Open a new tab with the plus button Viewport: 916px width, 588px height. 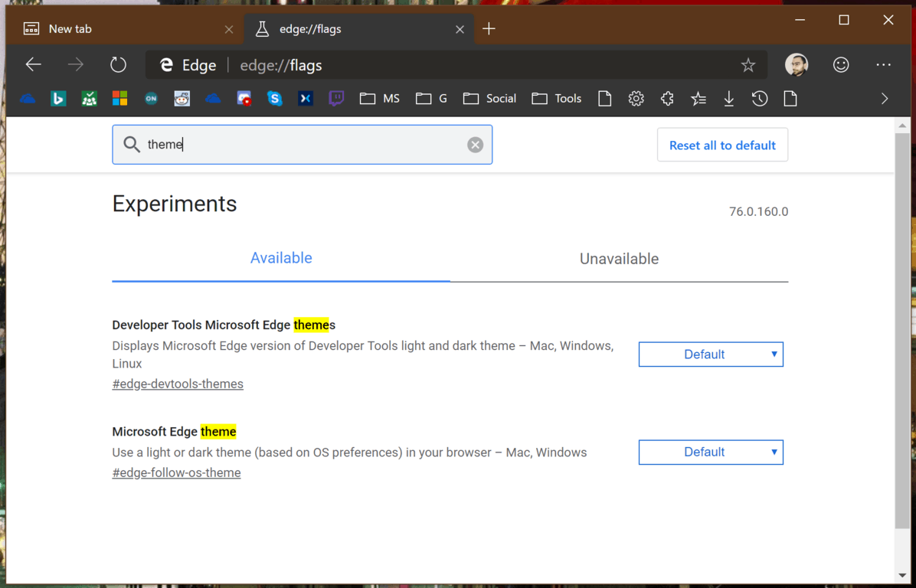click(489, 28)
